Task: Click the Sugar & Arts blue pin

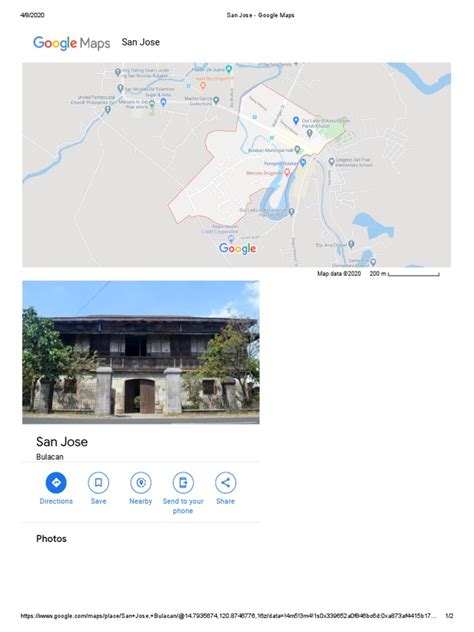Action: [x=163, y=102]
